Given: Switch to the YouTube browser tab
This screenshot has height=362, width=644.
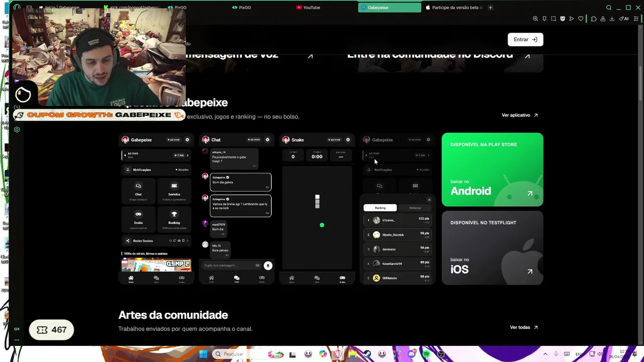Looking at the screenshot, I should (308, 8).
